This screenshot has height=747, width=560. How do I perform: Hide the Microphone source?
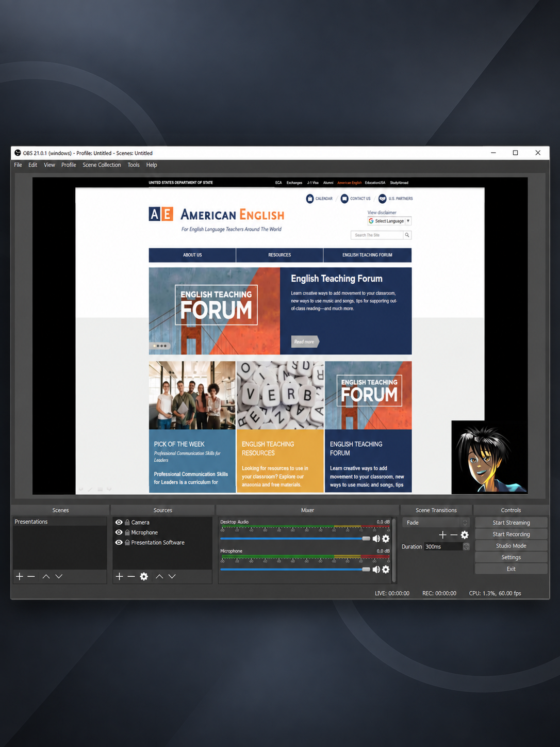pyautogui.click(x=119, y=532)
